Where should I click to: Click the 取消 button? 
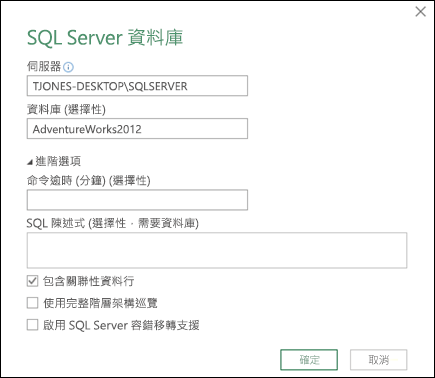[x=378, y=360]
